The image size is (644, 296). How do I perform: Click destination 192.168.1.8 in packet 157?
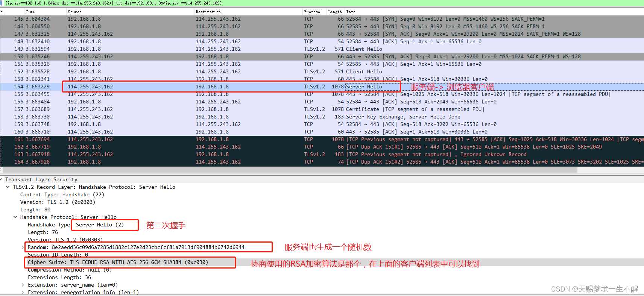click(212, 109)
